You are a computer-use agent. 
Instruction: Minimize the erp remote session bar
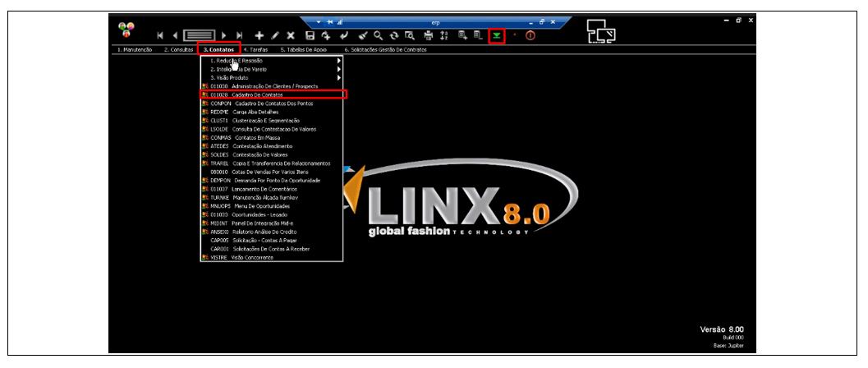[530, 21]
